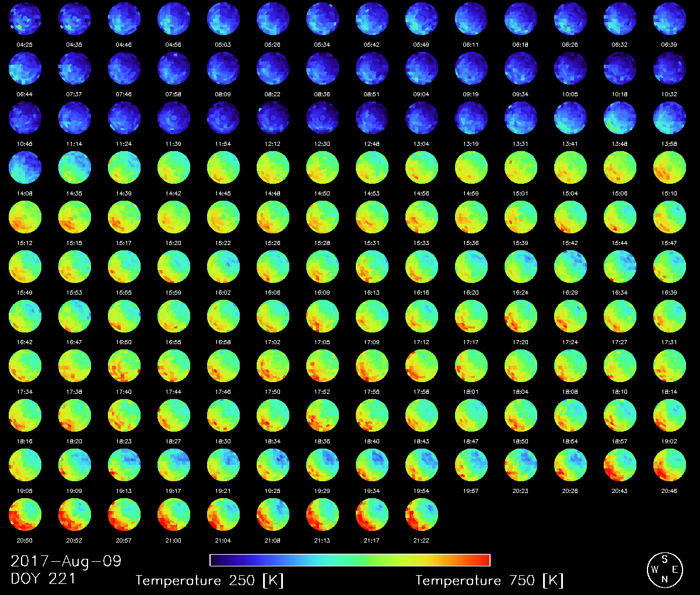
Task: Click the '16:20' time label
Action: pos(471,293)
